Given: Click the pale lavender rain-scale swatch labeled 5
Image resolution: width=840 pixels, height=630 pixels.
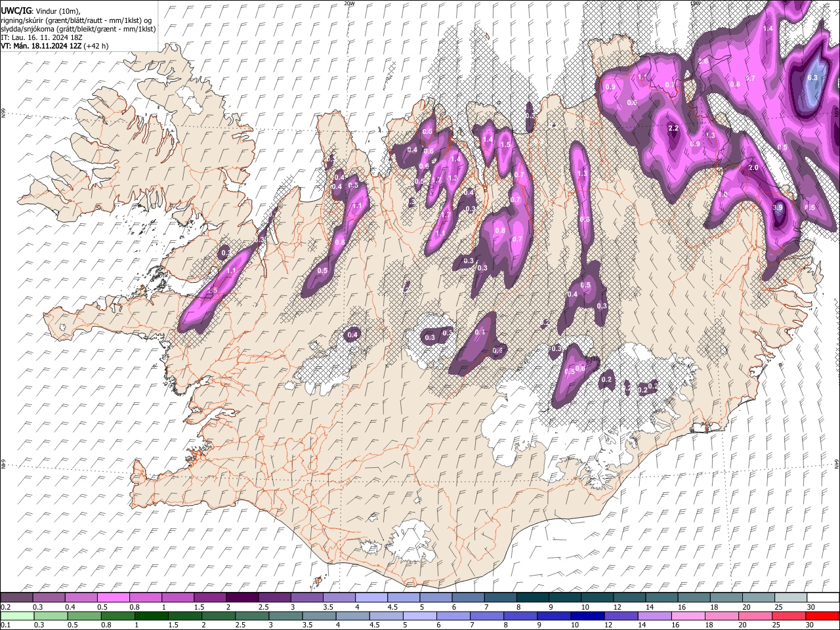Looking at the screenshot, I should (419, 616).
